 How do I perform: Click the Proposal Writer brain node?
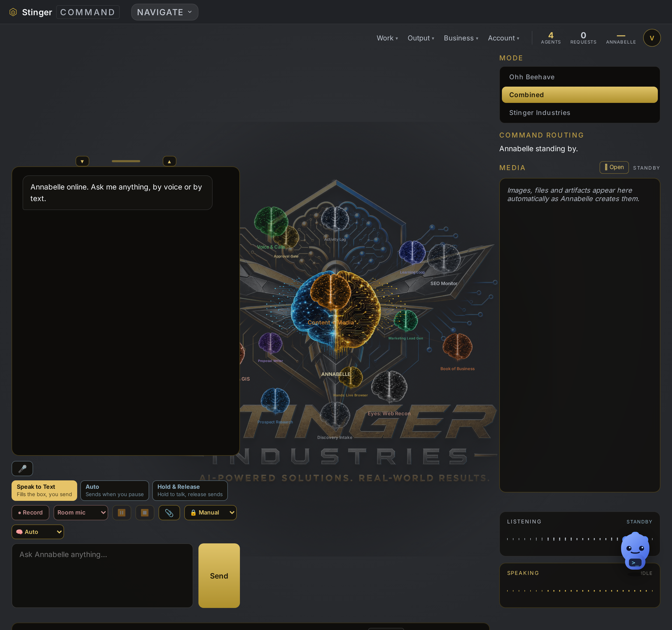[270, 343]
